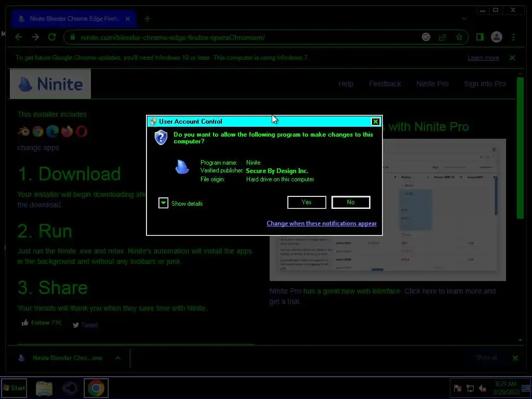Click the Edge app icon in installer list
Viewport: 532px width, 399px height.
tap(52, 131)
